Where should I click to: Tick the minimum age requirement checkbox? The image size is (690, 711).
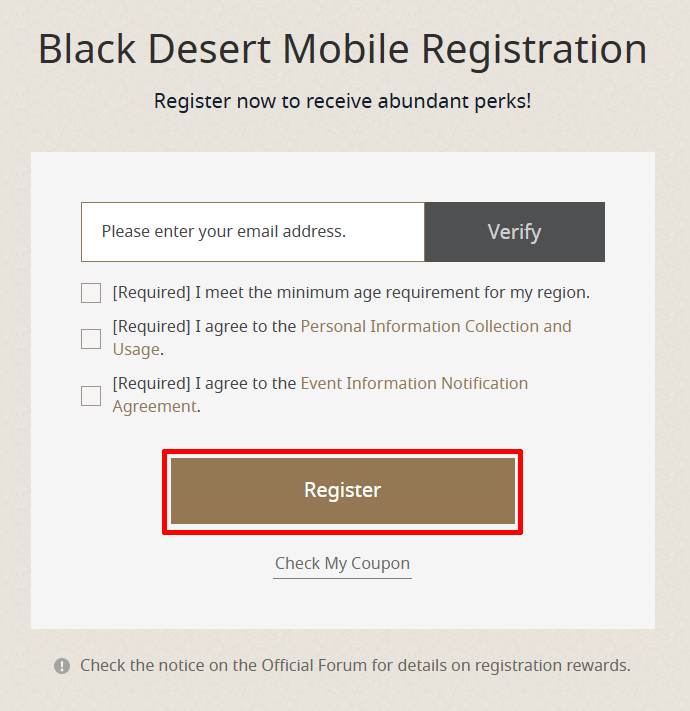91,293
